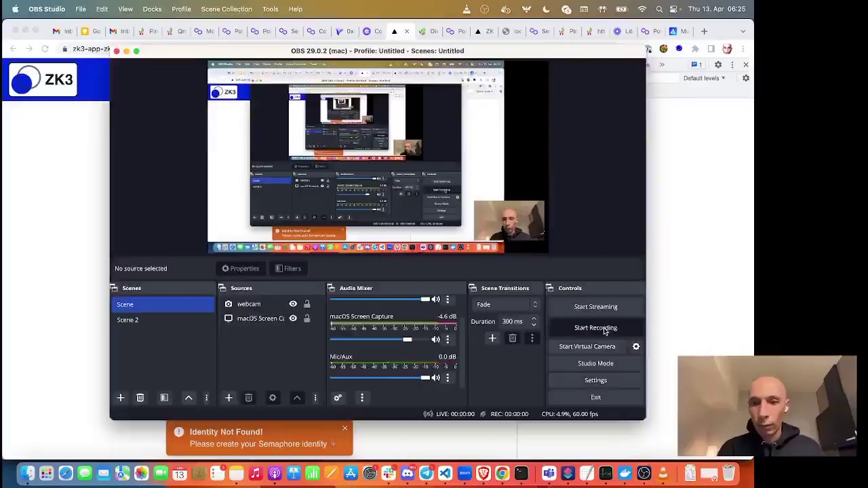
Task: Add a scene transition with plus
Action: click(x=492, y=338)
